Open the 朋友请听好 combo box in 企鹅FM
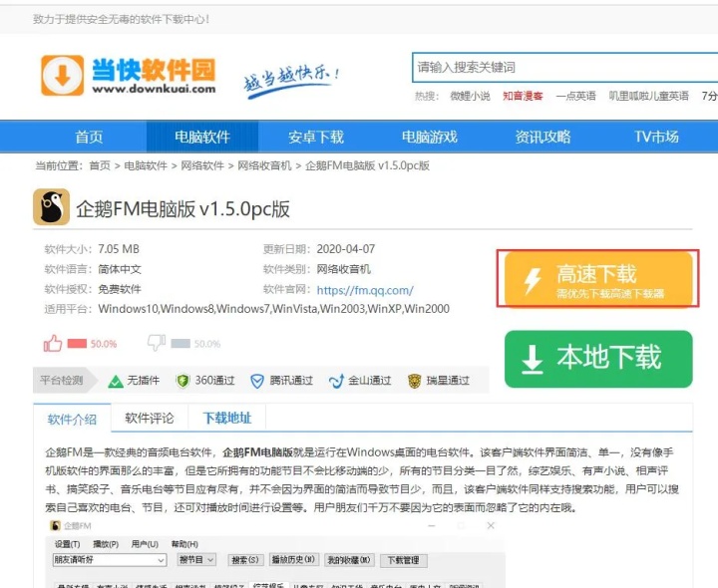Viewport: 718px width, 588px height. 110,560
